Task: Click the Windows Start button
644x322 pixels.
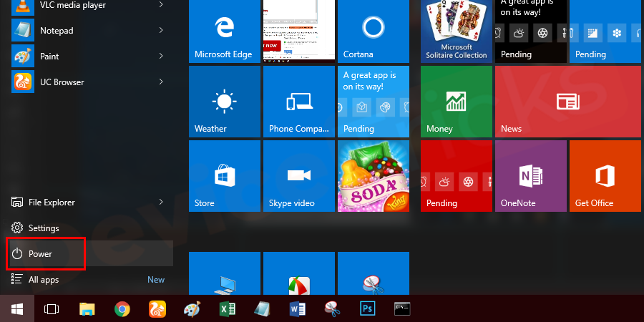Action: [x=17, y=308]
